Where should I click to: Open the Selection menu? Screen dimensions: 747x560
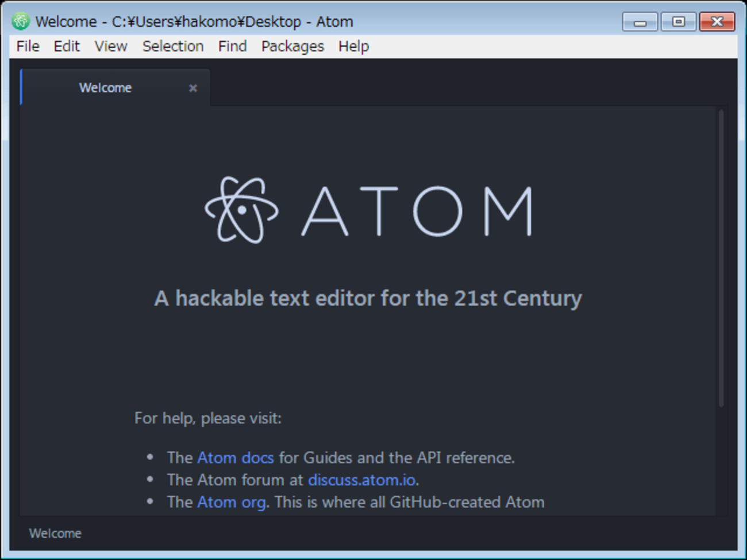(173, 47)
